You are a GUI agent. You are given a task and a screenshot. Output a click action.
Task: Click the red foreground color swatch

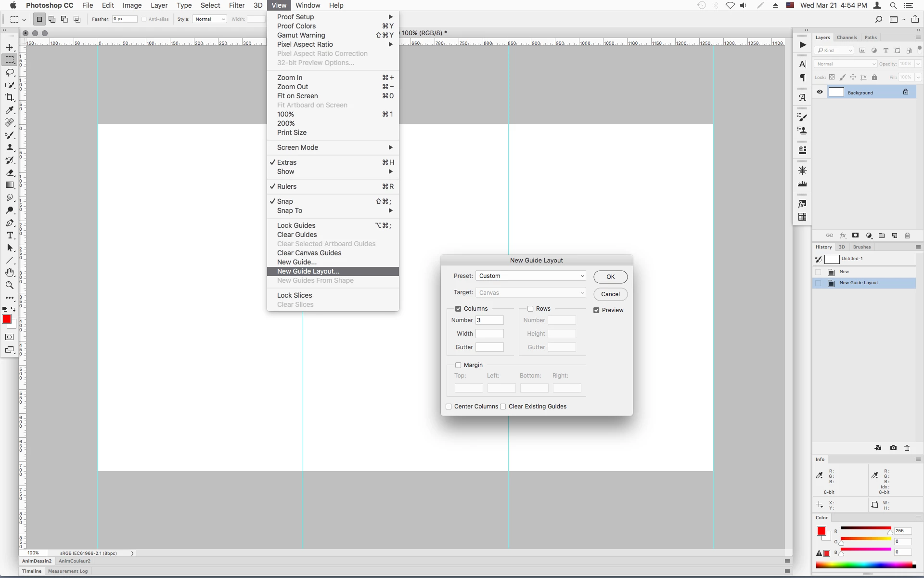(x=7, y=319)
